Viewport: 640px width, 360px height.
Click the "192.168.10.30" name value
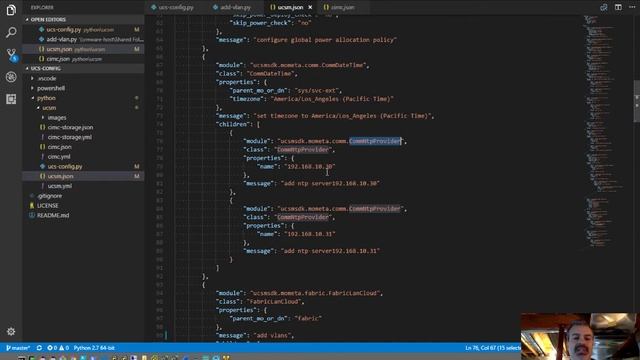[310, 167]
